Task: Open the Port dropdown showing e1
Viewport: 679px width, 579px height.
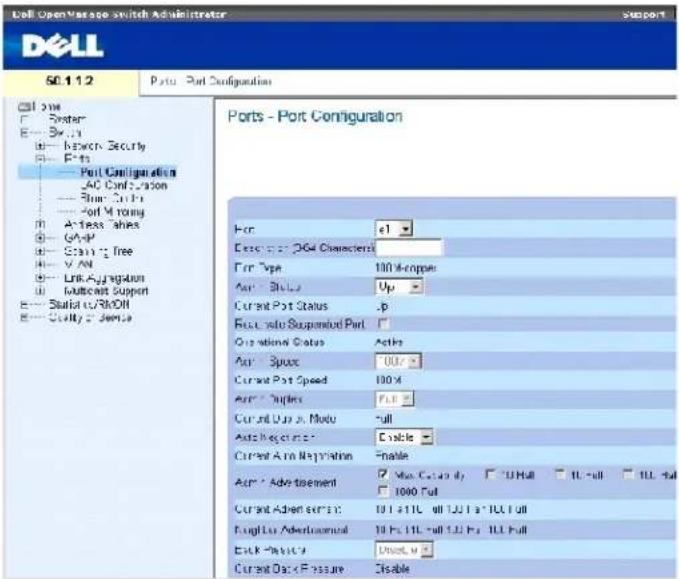Action: pos(394,229)
